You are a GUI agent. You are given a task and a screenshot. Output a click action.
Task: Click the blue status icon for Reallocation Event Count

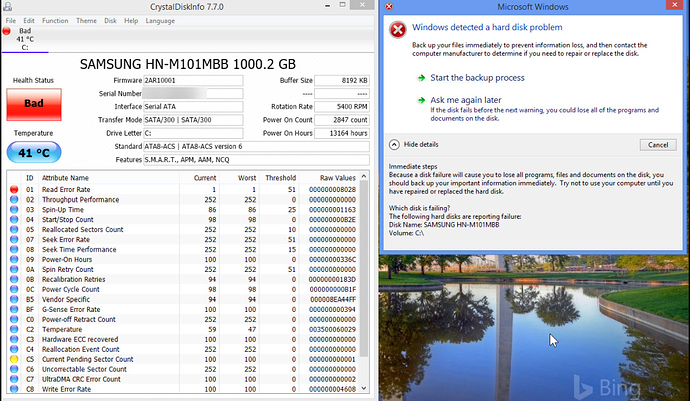(14, 349)
